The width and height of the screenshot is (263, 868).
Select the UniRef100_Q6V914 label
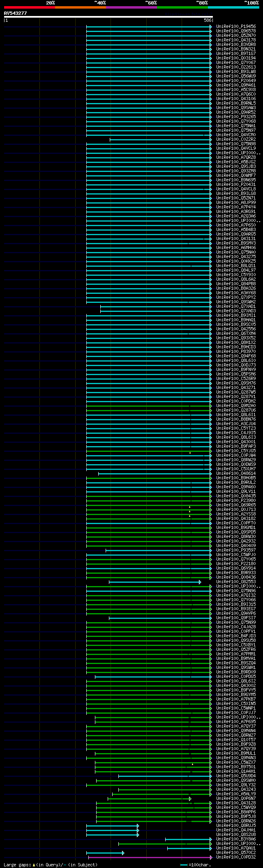(236, 568)
